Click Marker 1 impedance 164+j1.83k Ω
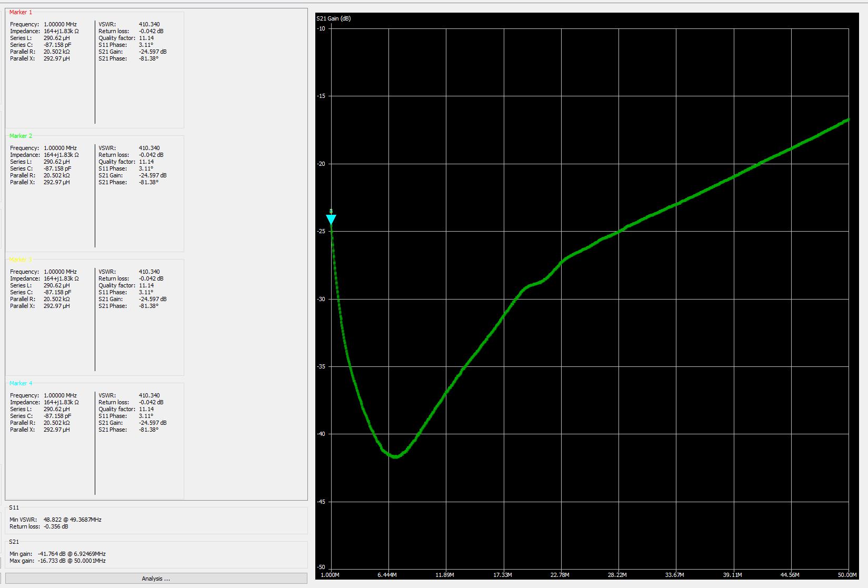 [61, 31]
